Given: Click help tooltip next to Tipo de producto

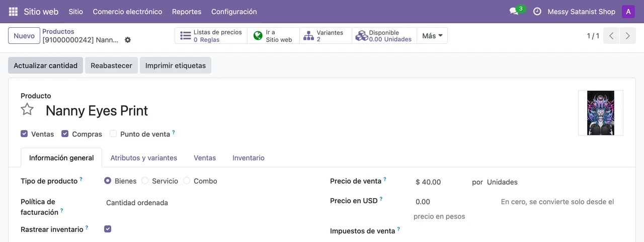Looking at the screenshot, I should tap(81, 179).
